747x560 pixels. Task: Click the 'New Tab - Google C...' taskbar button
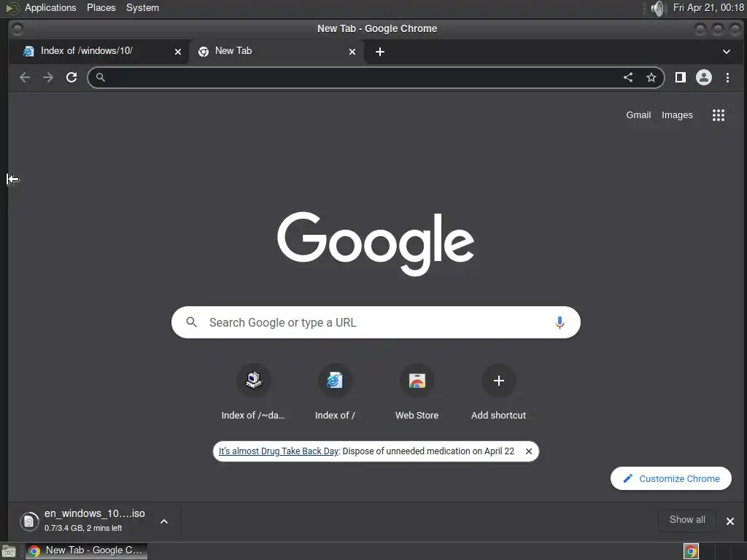point(86,551)
